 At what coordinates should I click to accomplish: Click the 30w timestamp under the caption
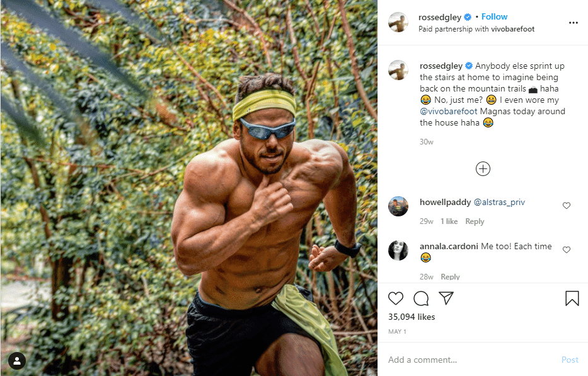point(426,141)
